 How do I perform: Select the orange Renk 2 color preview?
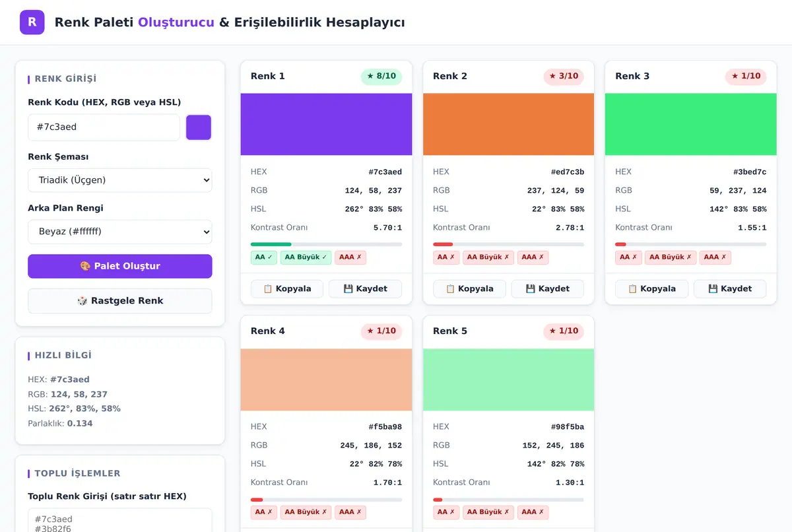[x=509, y=124]
